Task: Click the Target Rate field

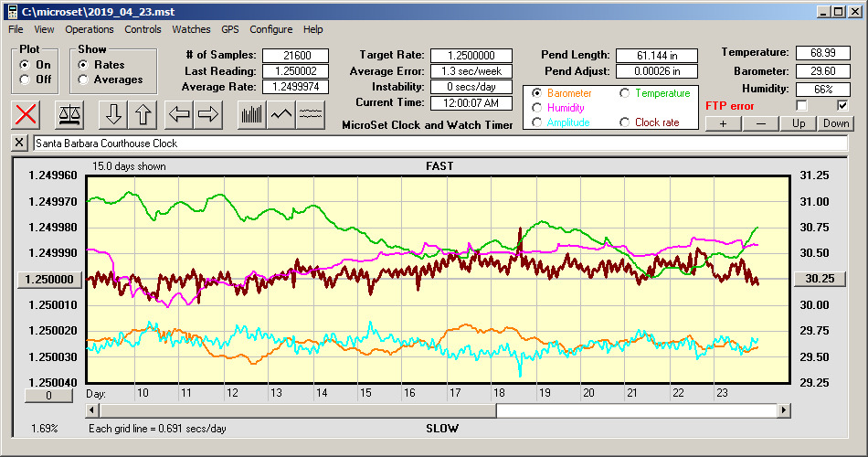Action: coord(471,56)
